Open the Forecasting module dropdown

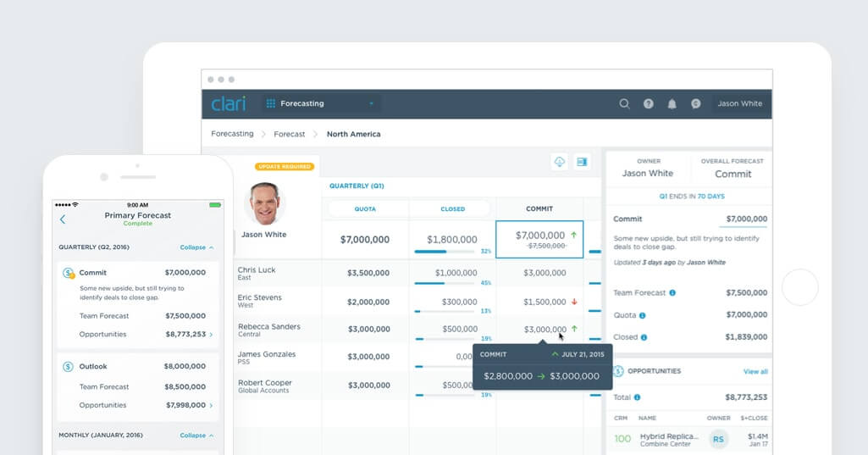(321, 103)
